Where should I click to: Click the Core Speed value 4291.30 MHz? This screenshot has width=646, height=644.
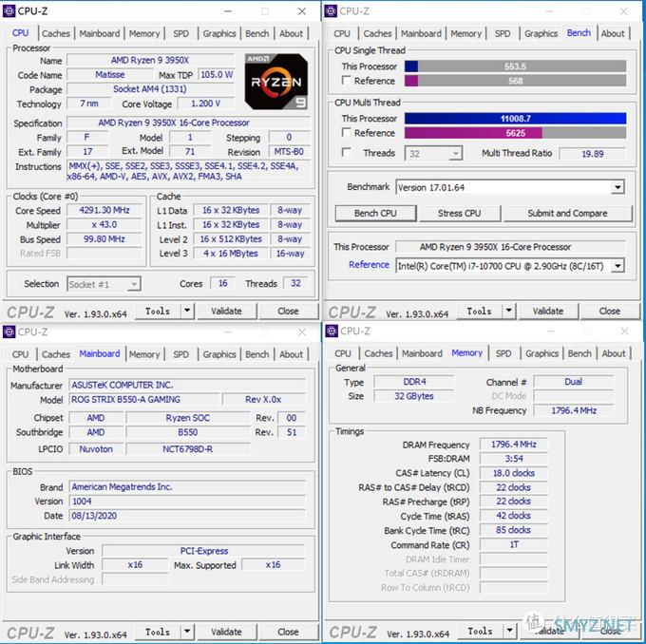click(104, 210)
